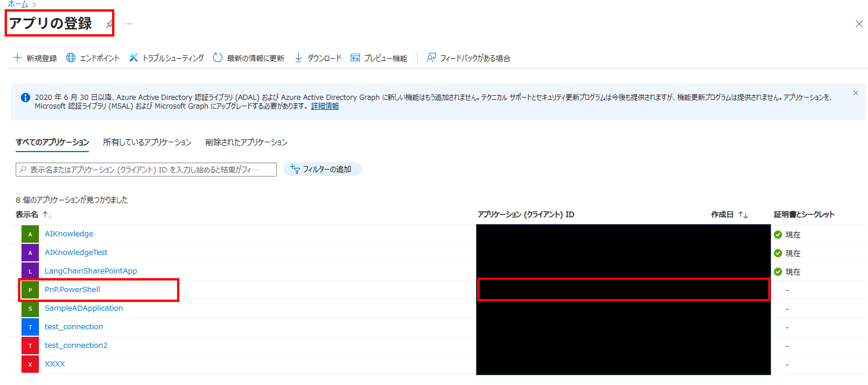The width and height of the screenshot is (868, 385).
Task: Open トラブルシューティング tool
Action: tap(167, 58)
